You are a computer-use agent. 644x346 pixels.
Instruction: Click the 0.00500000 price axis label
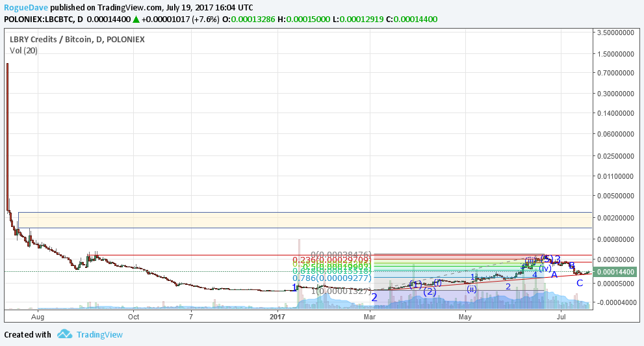click(x=615, y=196)
